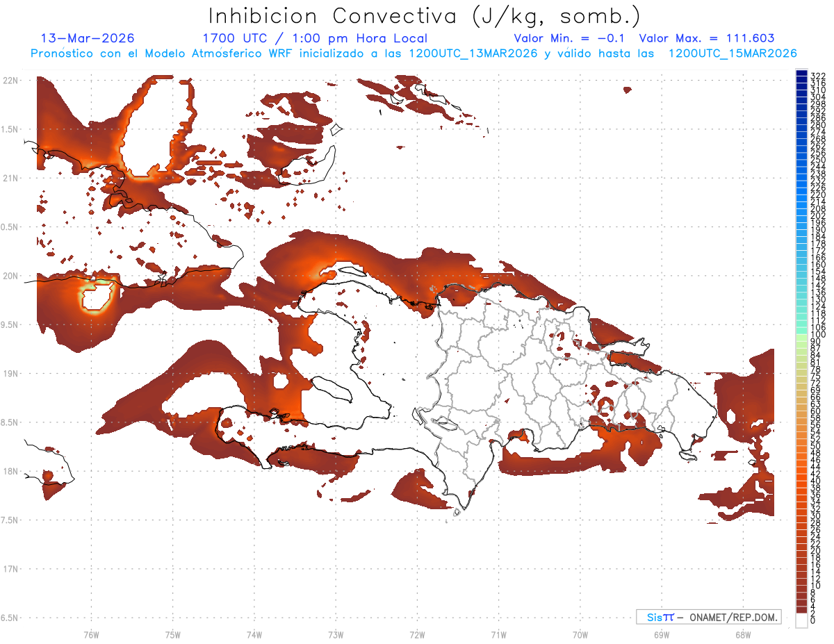The width and height of the screenshot is (834, 644).
Task: Click the "21N" latitude label
Action: click(10, 179)
